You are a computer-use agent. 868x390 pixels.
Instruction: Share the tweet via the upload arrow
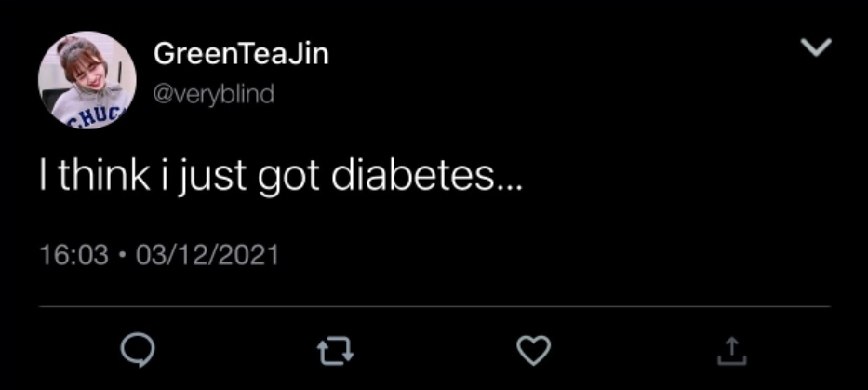point(732,351)
